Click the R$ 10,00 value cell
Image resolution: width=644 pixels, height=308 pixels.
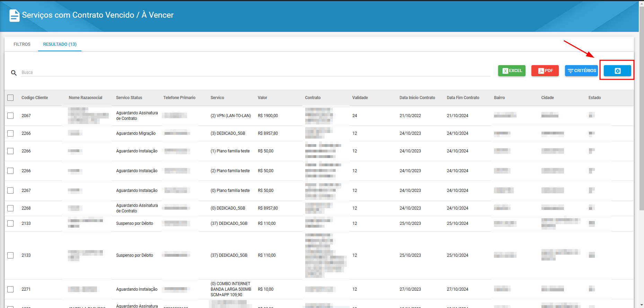coord(266,289)
